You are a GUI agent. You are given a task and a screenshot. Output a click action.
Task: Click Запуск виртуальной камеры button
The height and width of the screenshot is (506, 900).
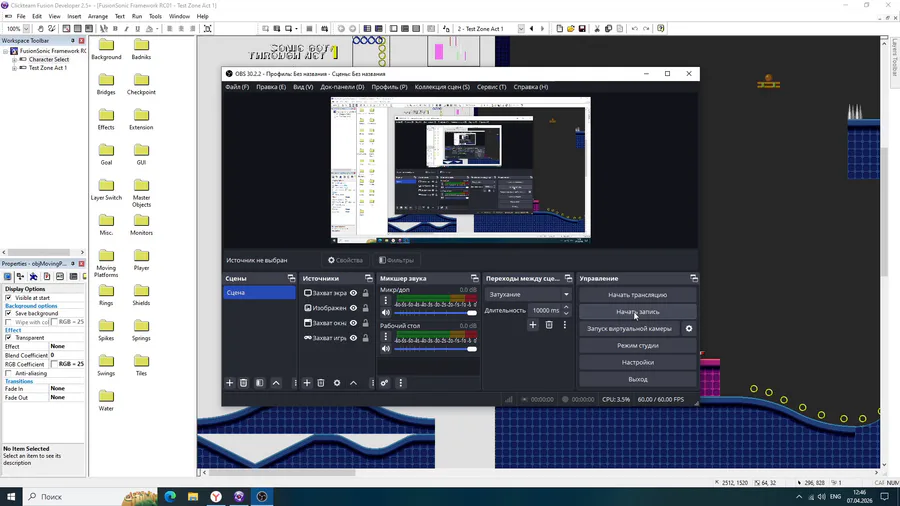click(629, 329)
